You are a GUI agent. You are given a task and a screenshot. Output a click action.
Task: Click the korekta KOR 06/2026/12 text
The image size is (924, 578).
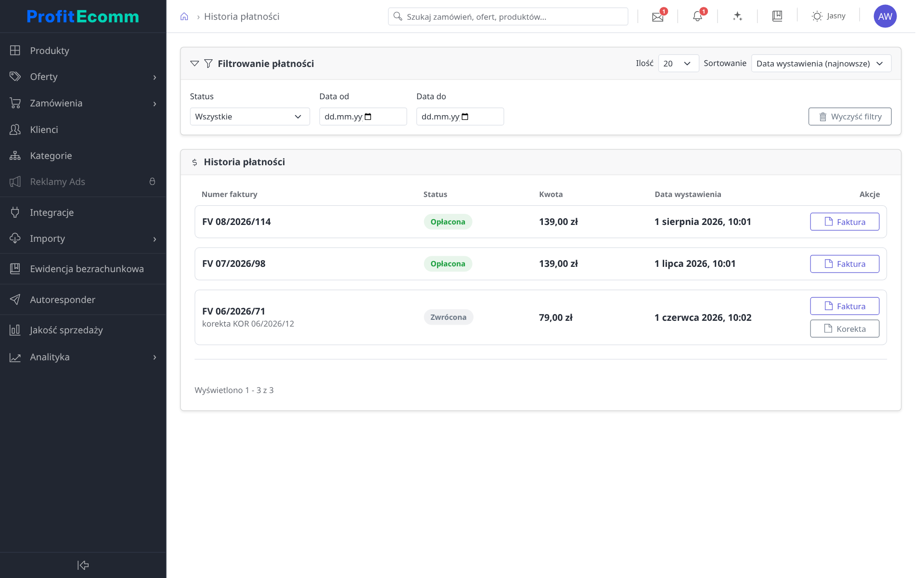(x=248, y=324)
